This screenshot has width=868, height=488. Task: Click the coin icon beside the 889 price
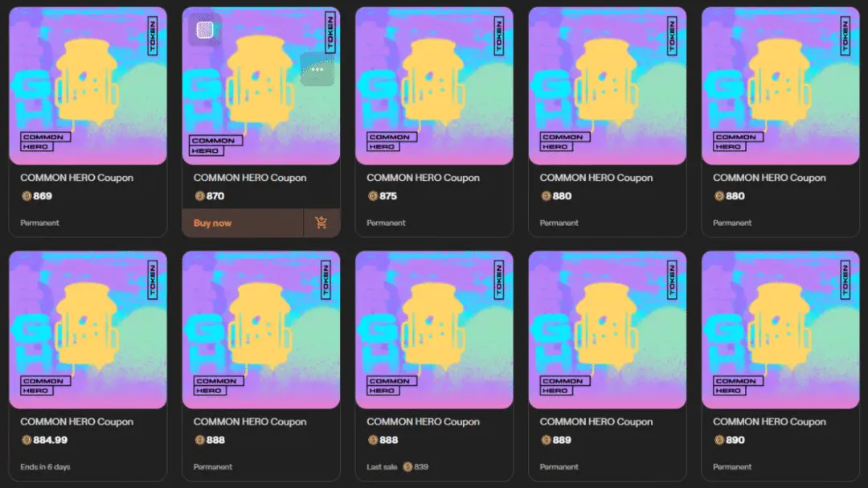[546, 441]
